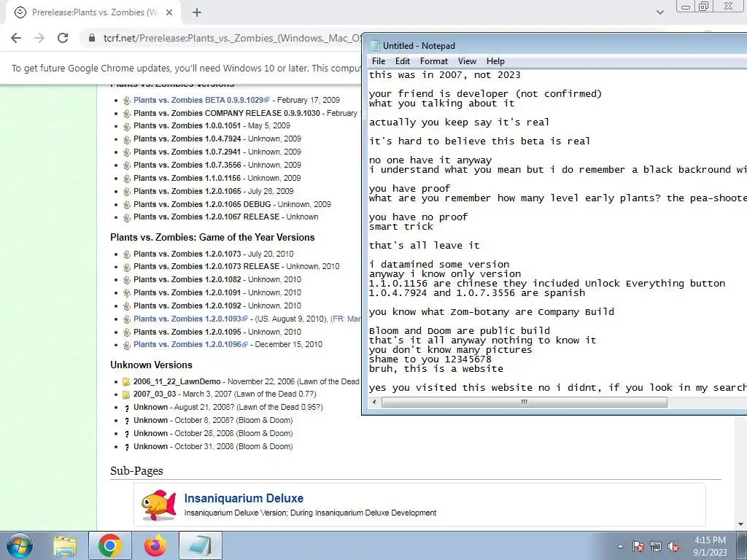Click 'Game of the Year Versions' heading
The image size is (747, 560).
pyautogui.click(x=212, y=237)
